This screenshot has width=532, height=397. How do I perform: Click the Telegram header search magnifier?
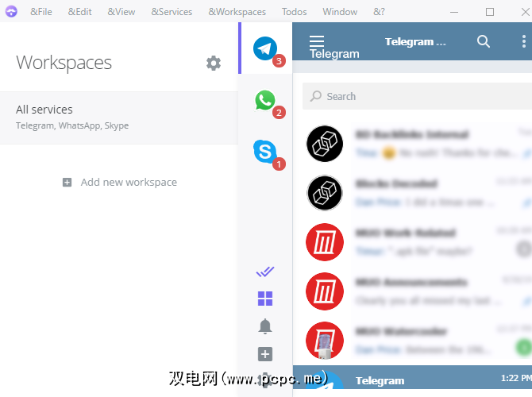click(483, 41)
